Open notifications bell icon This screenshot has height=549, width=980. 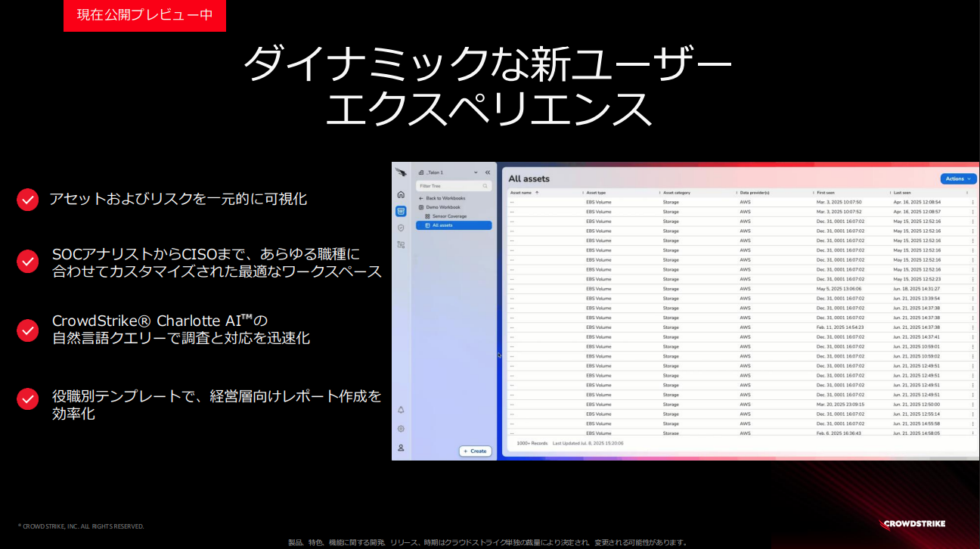(401, 409)
